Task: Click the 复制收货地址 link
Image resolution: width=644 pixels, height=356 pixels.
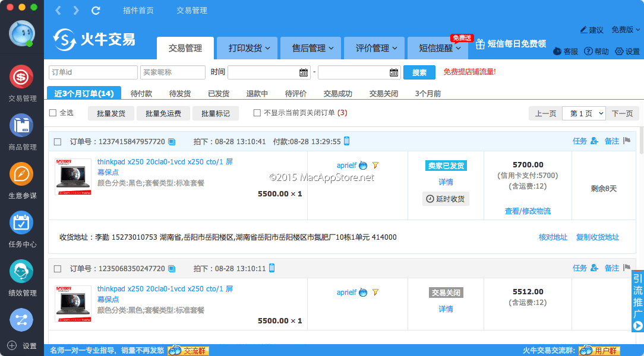Action: tap(597, 237)
